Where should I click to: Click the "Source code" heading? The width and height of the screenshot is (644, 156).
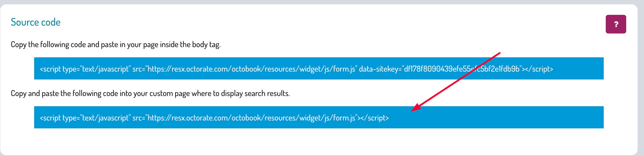point(36,22)
